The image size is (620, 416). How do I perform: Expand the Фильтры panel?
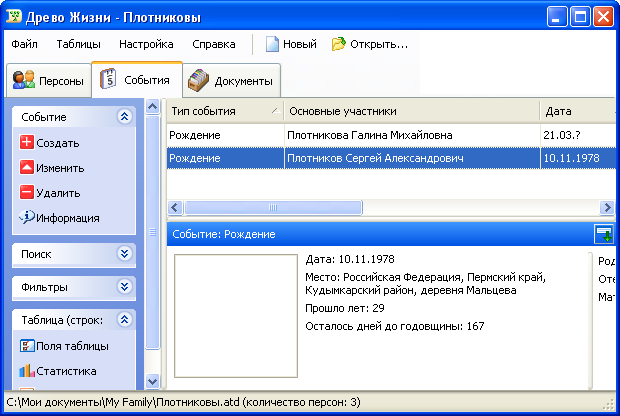[x=125, y=286]
